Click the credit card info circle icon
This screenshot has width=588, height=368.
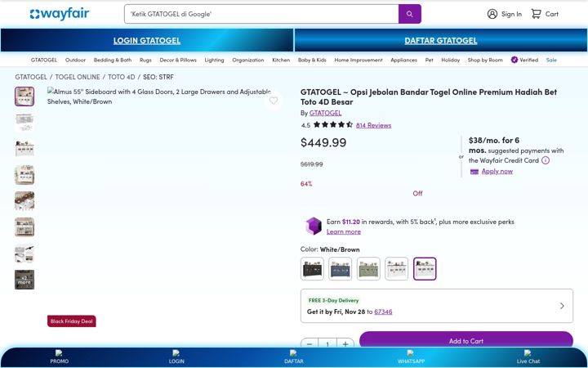click(x=546, y=160)
